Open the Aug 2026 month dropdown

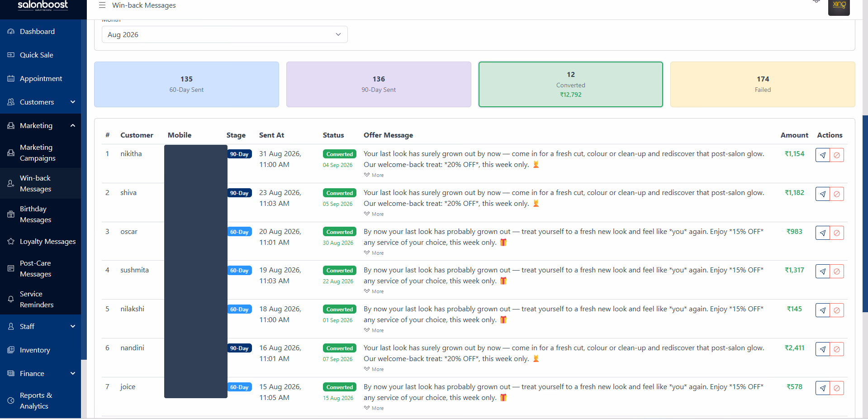[224, 34]
